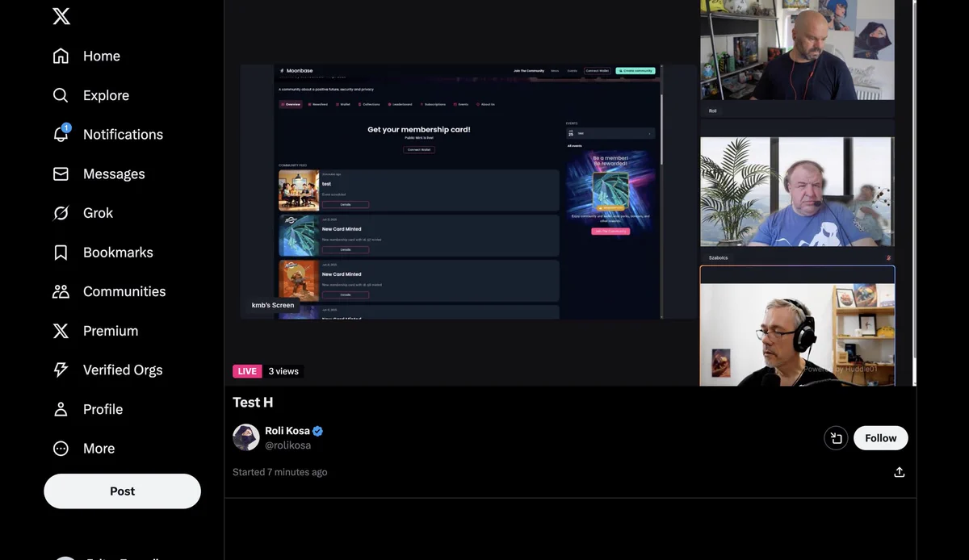969x560 pixels.
Task: Select Messages menu label
Action: coord(114,173)
